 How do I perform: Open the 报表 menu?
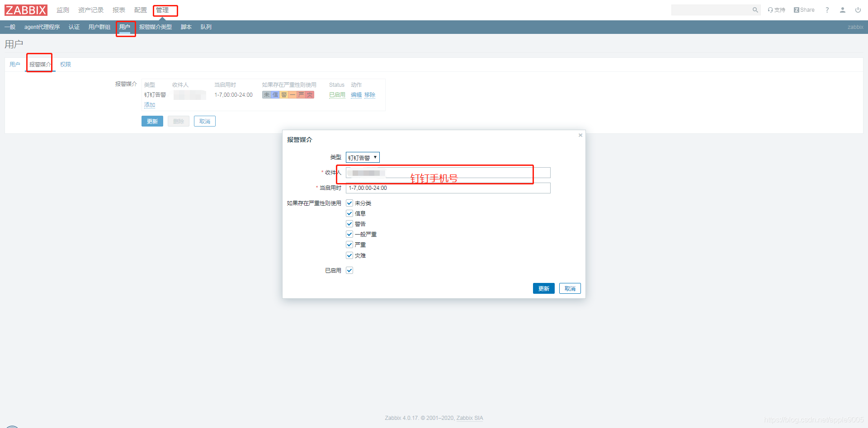pos(119,10)
